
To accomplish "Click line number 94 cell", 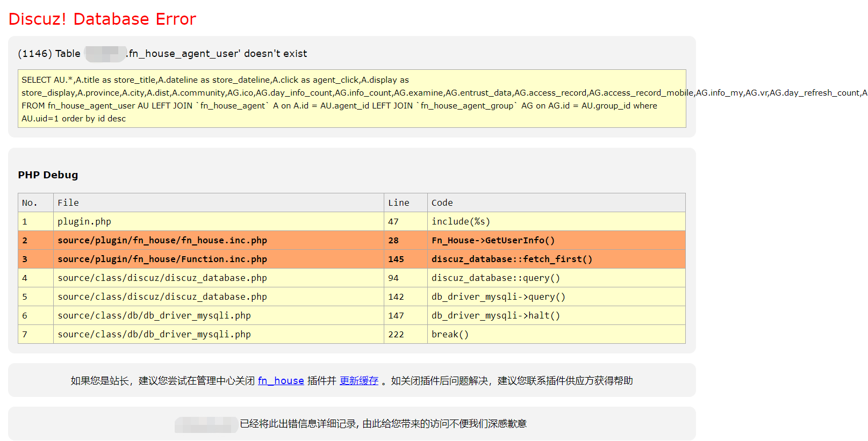I will pyautogui.click(x=406, y=278).
